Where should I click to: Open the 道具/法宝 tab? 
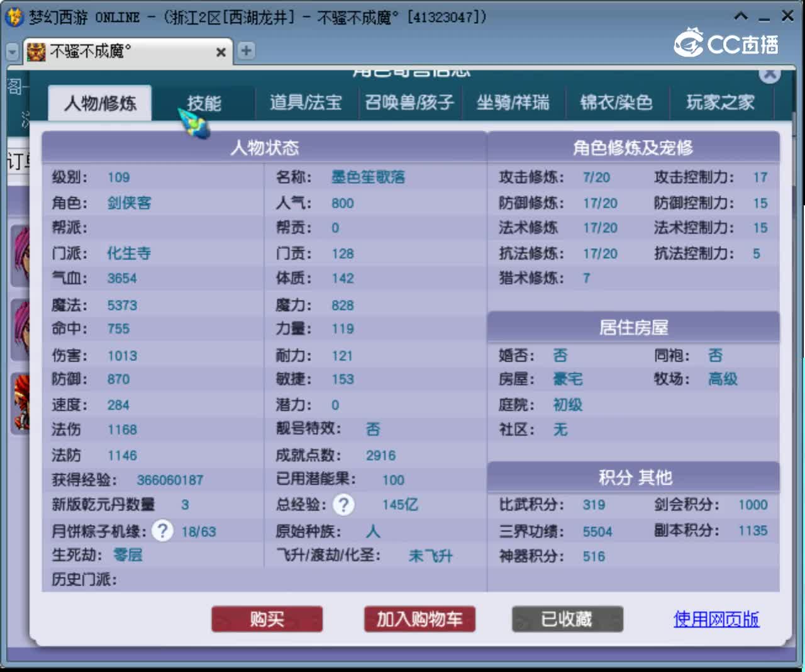click(306, 103)
